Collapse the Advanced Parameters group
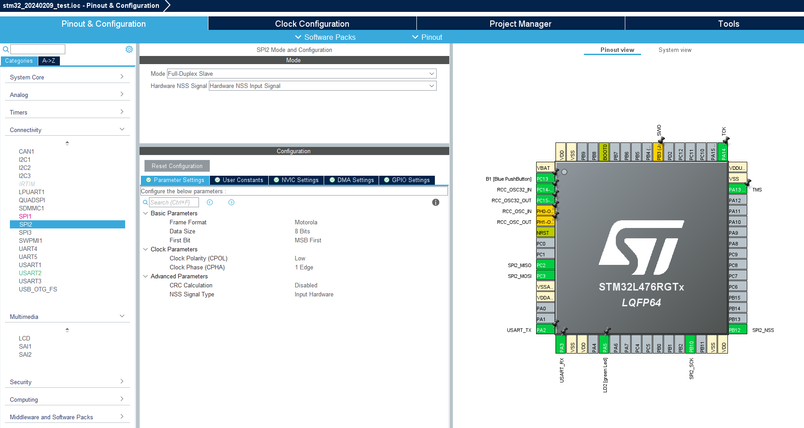This screenshot has height=428, width=804. (146, 276)
